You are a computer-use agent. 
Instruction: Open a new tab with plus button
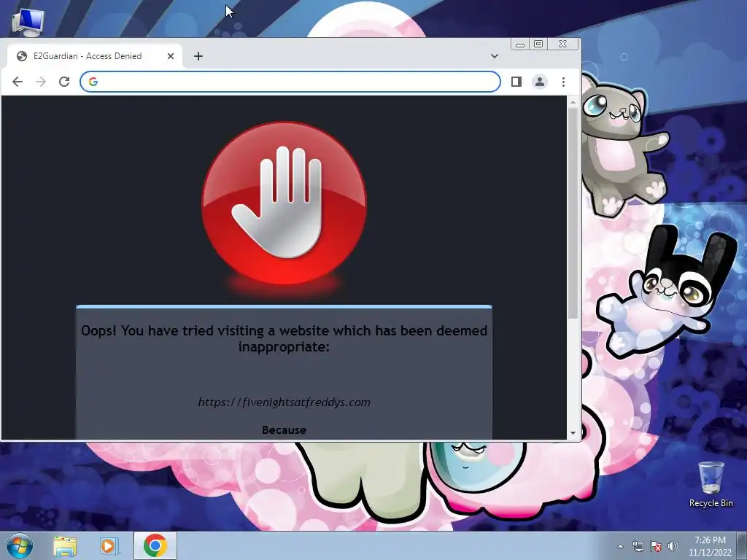coord(198,56)
